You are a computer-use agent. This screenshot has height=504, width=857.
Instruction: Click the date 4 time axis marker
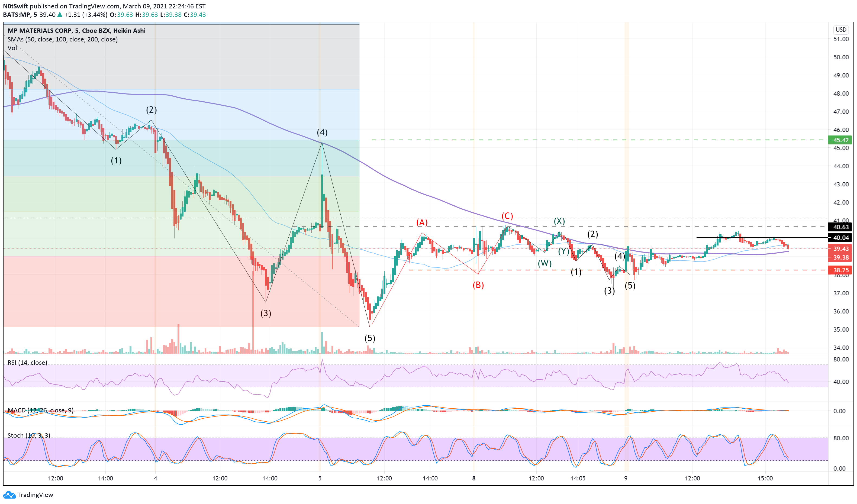click(x=155, y=479)
